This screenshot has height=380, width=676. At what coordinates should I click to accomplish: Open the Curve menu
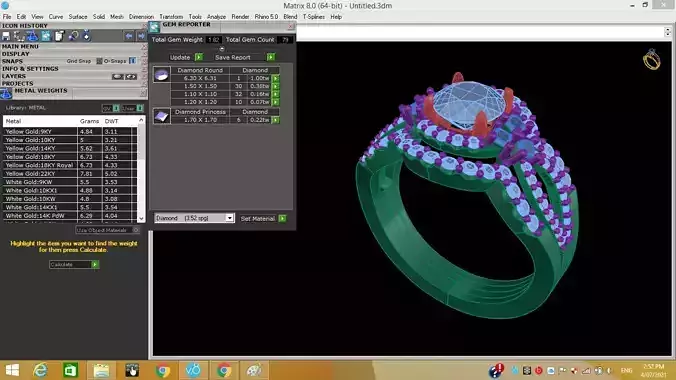click(x=56, y=17)
